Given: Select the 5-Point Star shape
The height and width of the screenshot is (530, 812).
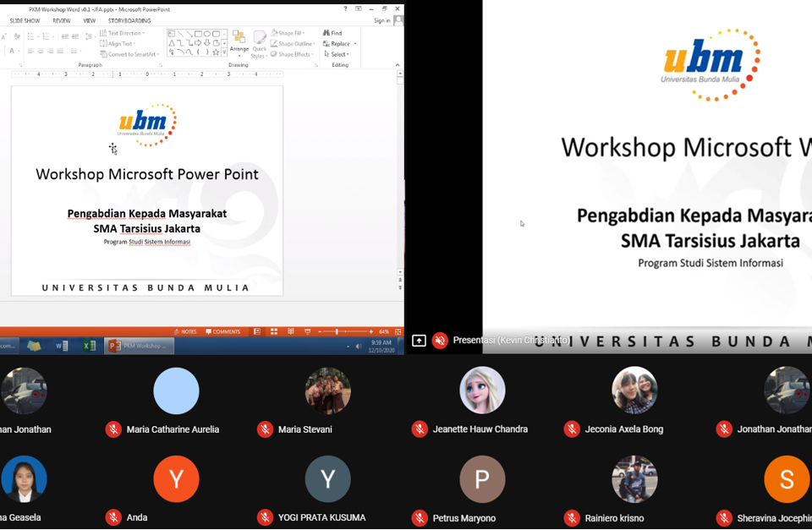Looking at the screenshot, I should [216, 52].
